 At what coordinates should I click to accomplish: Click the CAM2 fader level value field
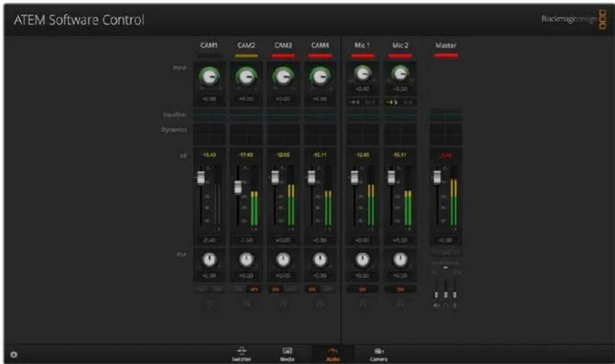tap(246, 240)
